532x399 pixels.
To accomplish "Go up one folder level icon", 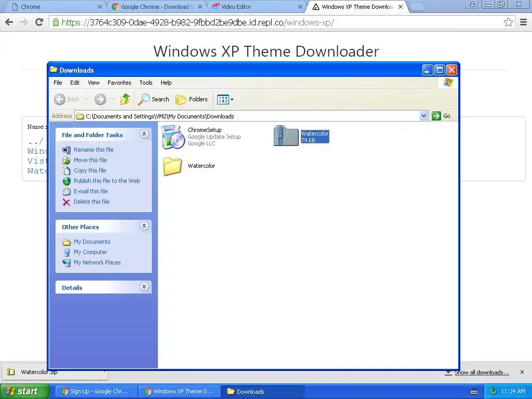I will [125, 99].
